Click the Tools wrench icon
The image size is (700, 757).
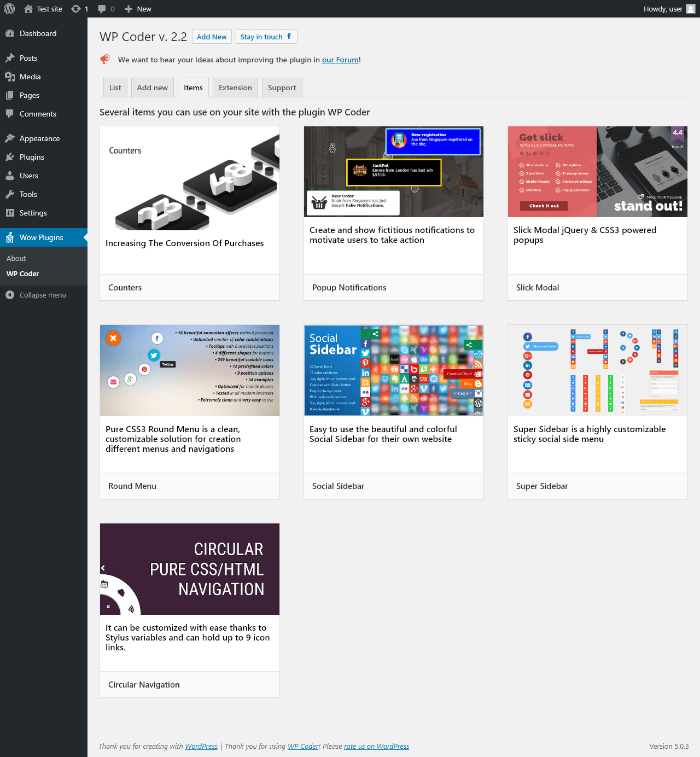[10, 194]
